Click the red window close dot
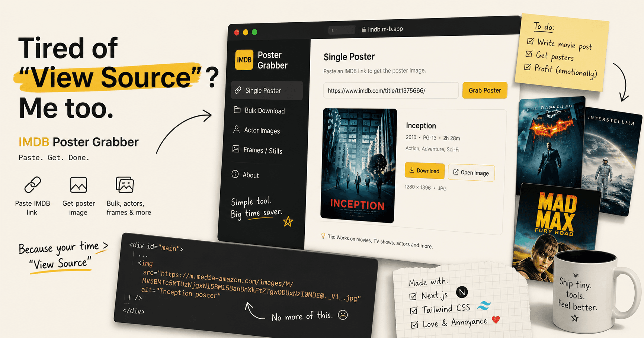The height and width of the screenshot is (338, 644). [237, 33]
